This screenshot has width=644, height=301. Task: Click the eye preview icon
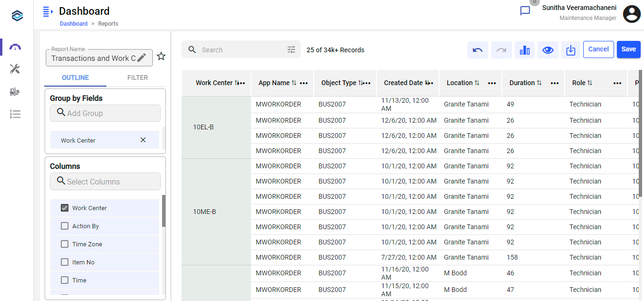548,50
